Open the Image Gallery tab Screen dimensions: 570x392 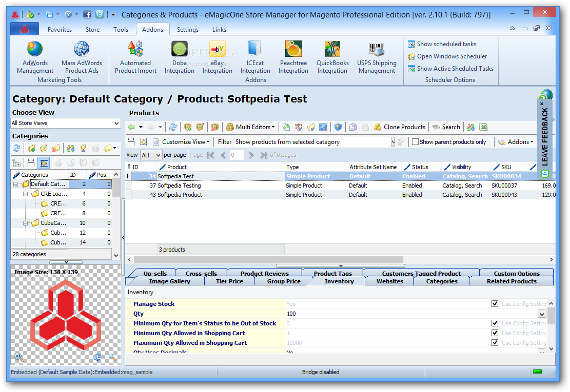169,281
